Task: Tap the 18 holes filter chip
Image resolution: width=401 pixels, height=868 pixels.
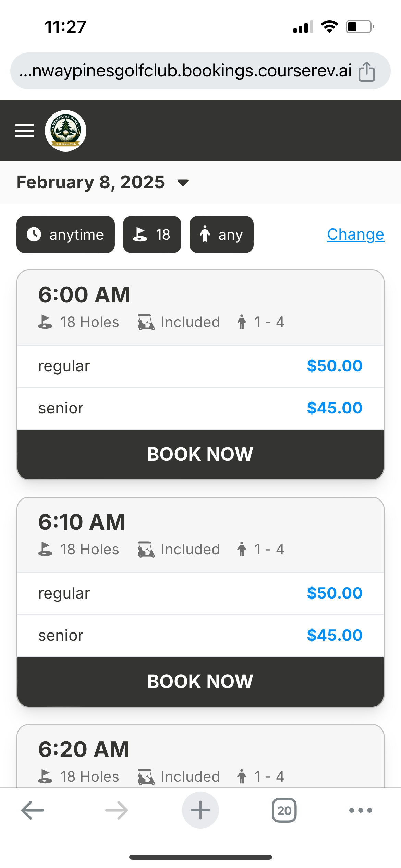Action: (x=152, y=234)
